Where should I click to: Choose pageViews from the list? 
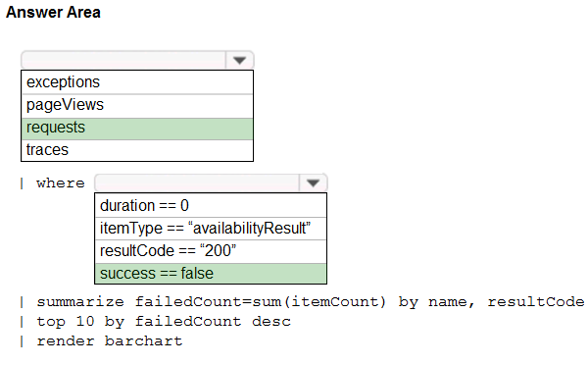coord(137,106)
